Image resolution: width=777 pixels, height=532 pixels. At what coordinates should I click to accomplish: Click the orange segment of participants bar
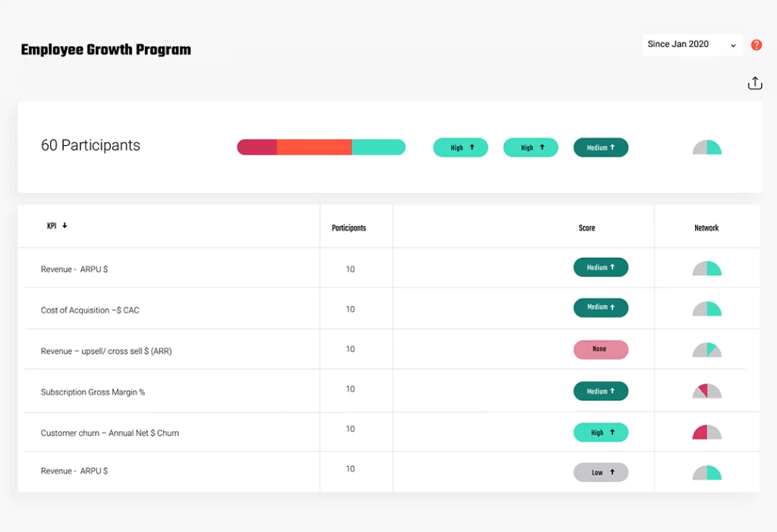[x=314, y=147]
